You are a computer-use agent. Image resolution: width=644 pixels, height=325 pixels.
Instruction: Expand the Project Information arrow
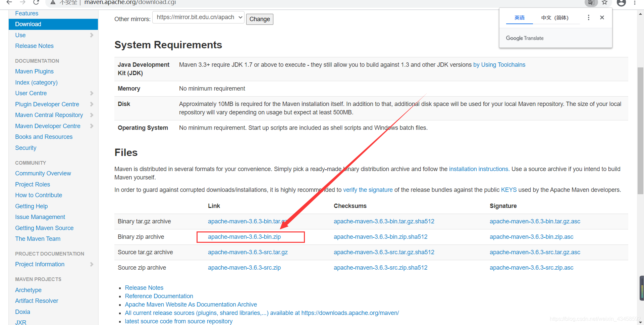point(92,264)
